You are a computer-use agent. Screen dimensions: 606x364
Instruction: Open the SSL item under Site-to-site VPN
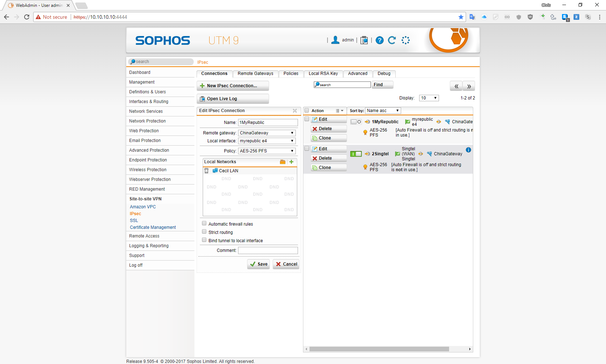pos(134,221)
